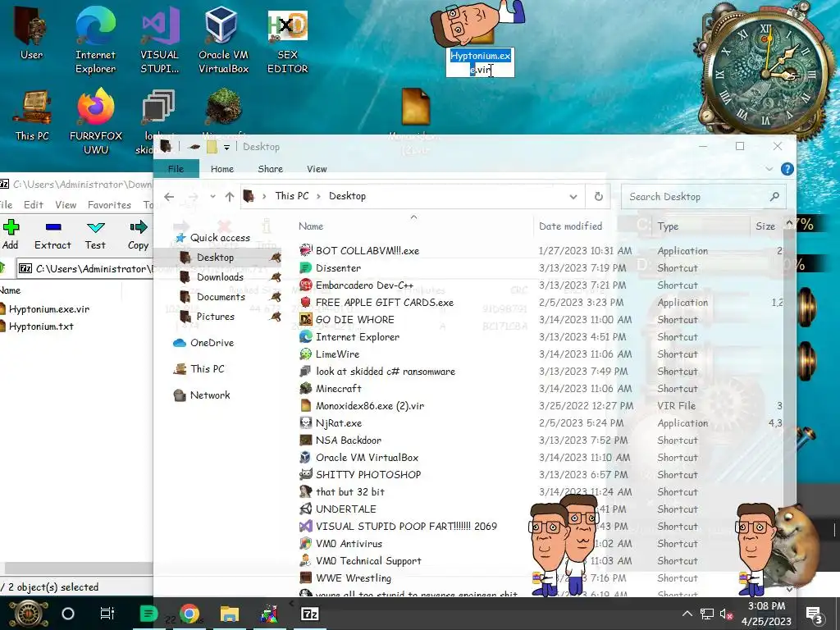This screenshot has height=630, width=840.
Task: Click the Copy button in 7-Zip
Action: [x=138, y=235]
